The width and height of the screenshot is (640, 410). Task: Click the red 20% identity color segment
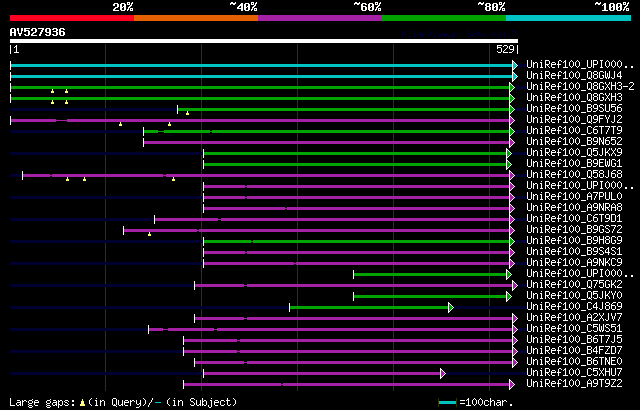[72, 18]
